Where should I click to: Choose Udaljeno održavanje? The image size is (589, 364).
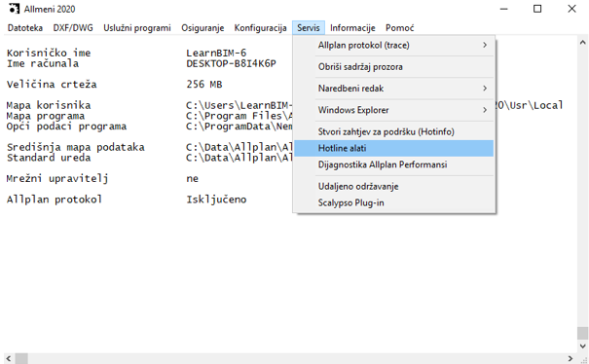click(x=394, y=186)
